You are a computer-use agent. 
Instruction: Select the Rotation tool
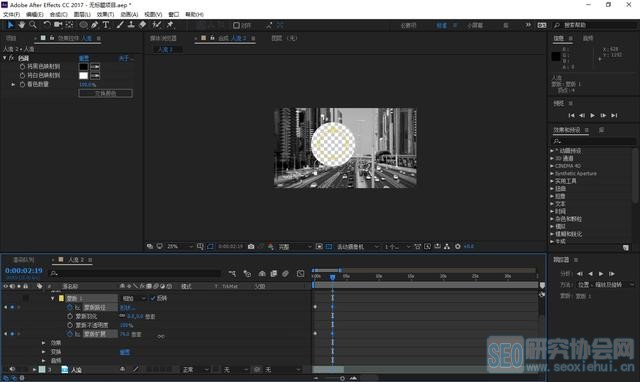click(x=47, y=25)
